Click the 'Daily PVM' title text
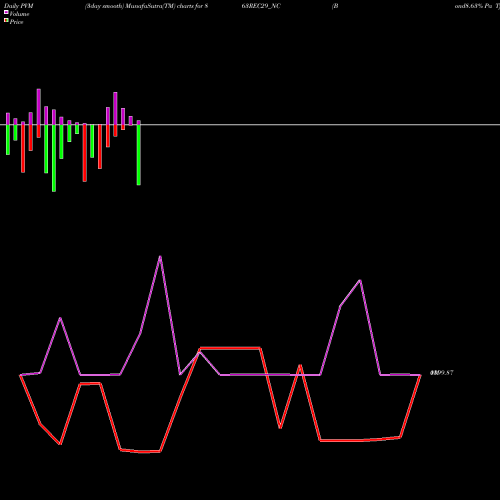Image resolution: width=500 pixels, height=500 pixels. 19,6
